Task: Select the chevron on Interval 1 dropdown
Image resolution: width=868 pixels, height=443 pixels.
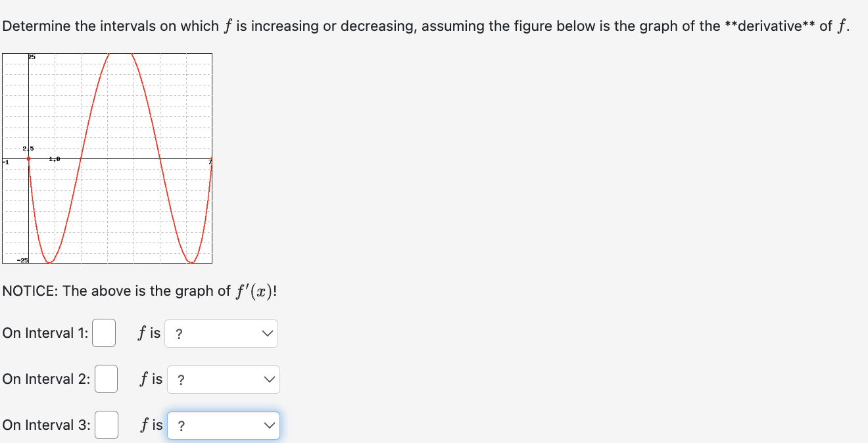Action: (267, 333)
